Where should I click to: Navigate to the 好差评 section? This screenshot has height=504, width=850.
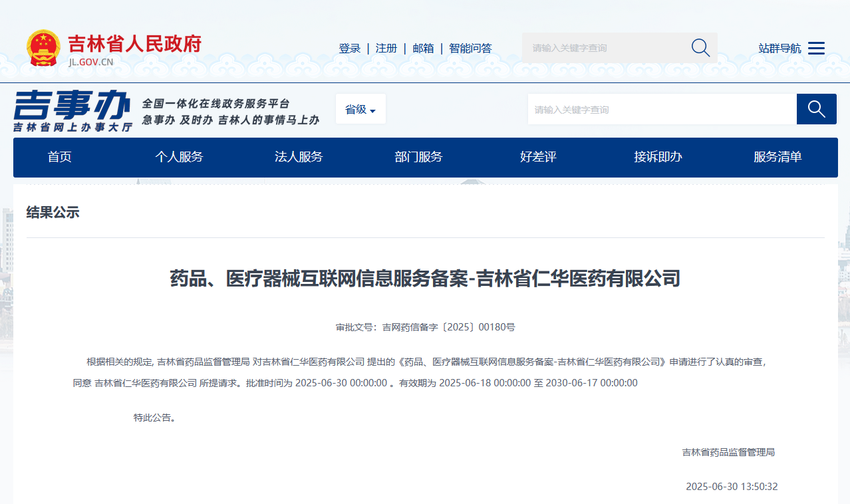538,158
